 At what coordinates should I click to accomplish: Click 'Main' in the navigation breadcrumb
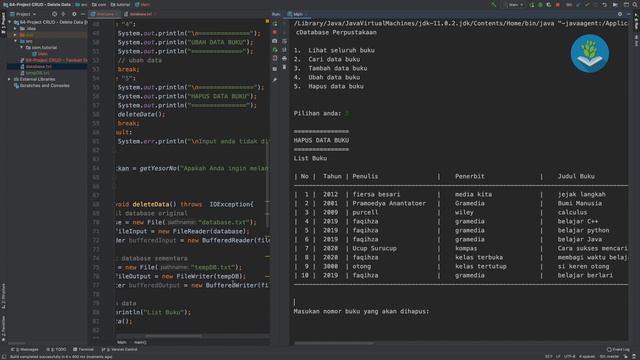tap(142, 4)
